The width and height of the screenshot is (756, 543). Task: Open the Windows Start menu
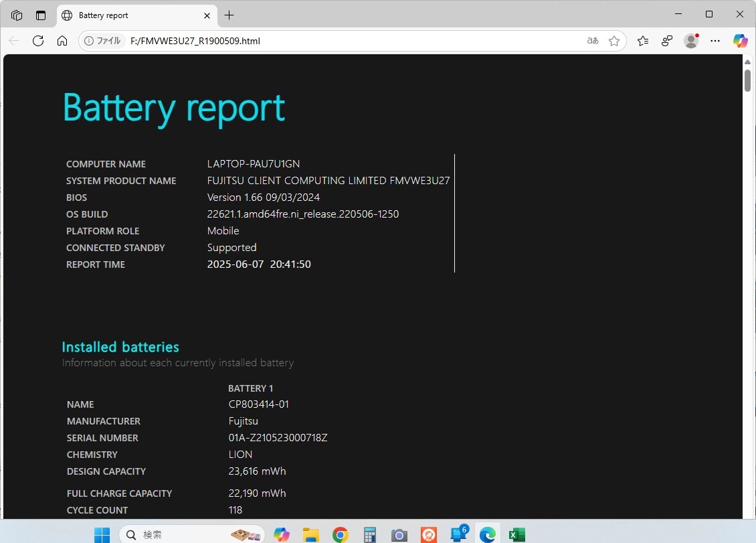102,534
